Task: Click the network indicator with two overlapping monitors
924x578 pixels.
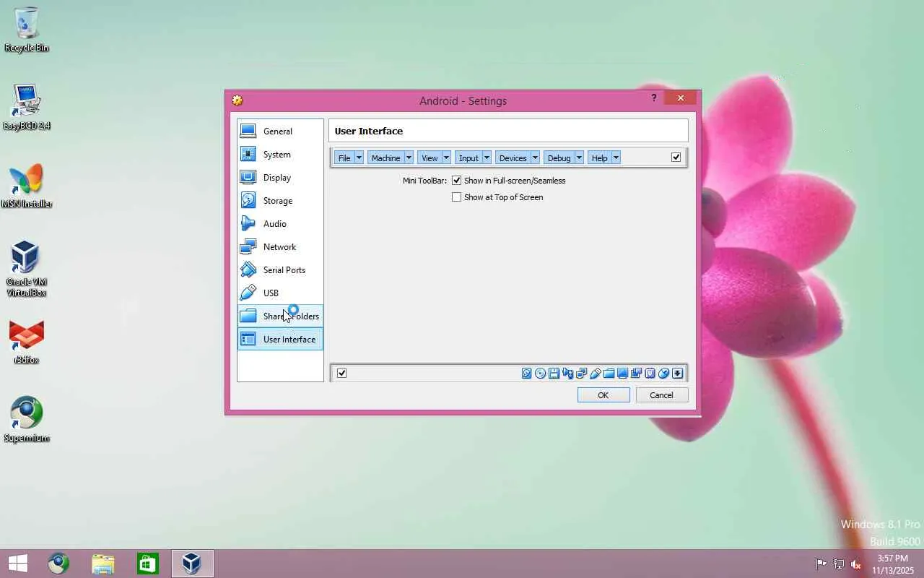Action: coord(581,374)
